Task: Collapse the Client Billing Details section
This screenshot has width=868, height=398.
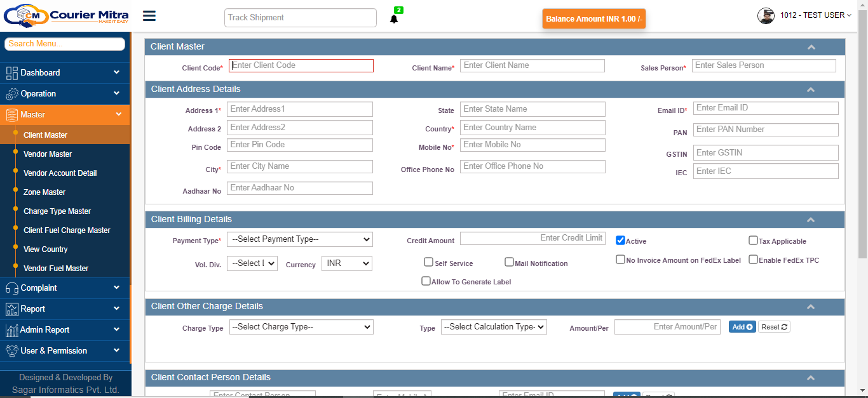Action: 811,219
